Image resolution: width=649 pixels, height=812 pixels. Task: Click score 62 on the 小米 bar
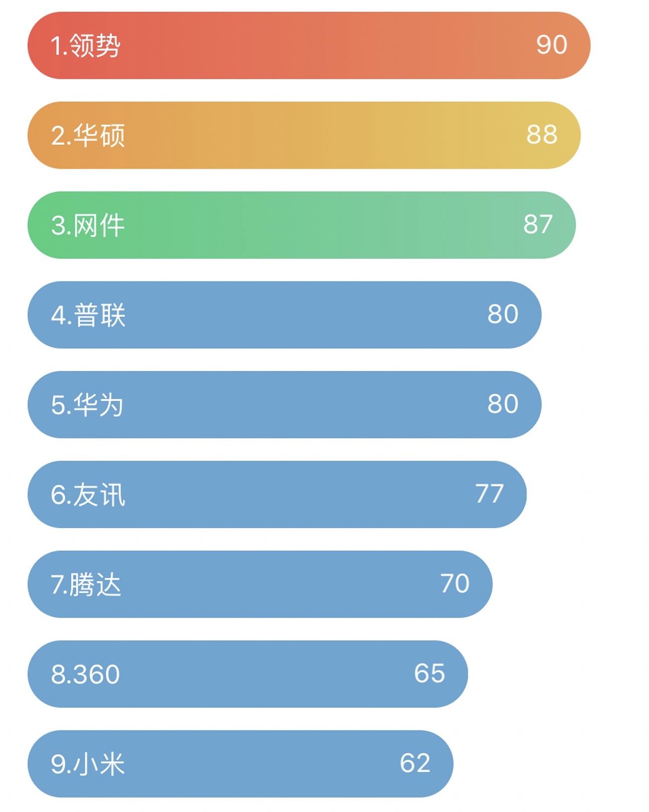(415, 763)
